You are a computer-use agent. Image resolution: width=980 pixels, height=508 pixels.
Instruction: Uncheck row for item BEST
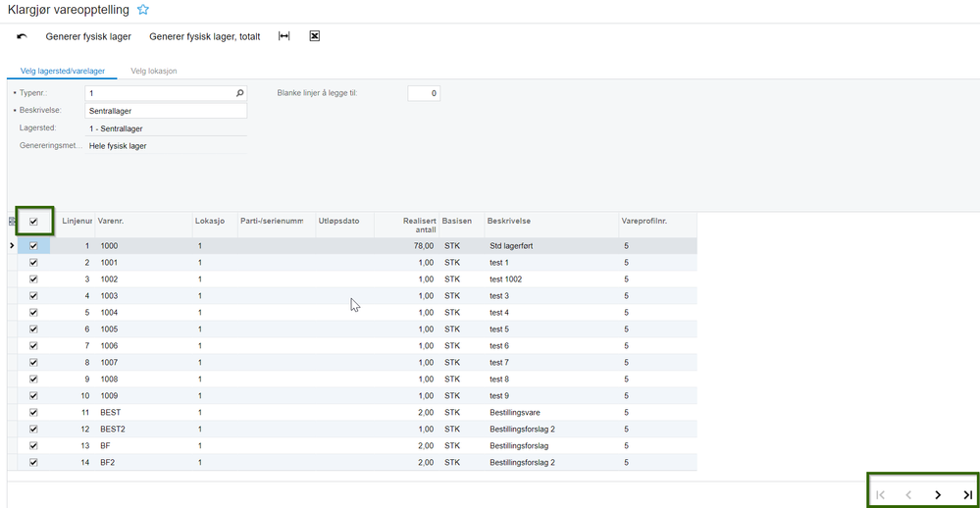[x=33, y=413]
